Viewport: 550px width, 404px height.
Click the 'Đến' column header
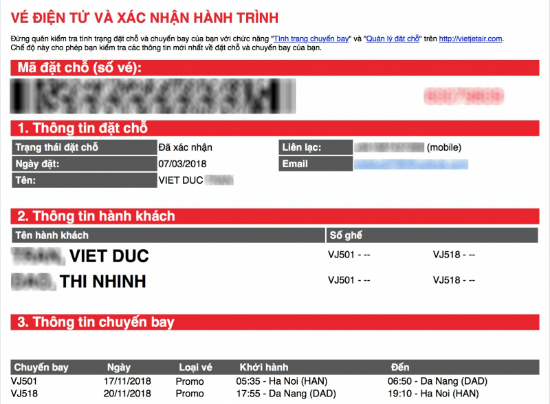[400, 368]
